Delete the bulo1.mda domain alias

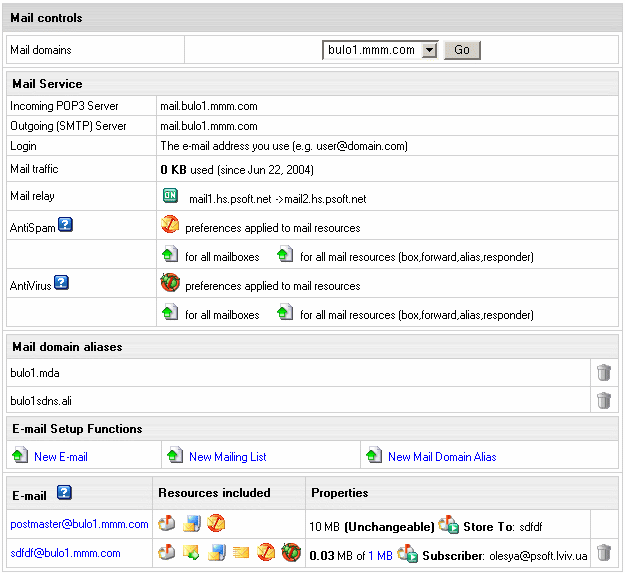(603, 372)
